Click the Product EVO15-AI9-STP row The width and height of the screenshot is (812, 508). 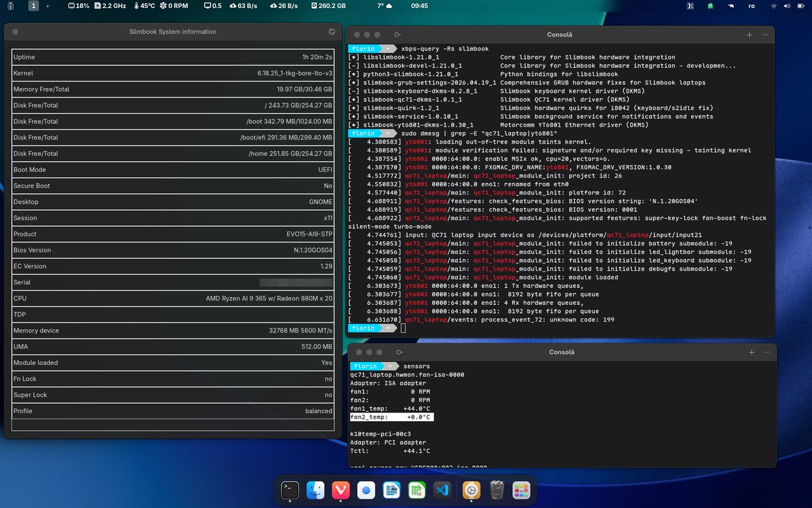coord(173,234)
